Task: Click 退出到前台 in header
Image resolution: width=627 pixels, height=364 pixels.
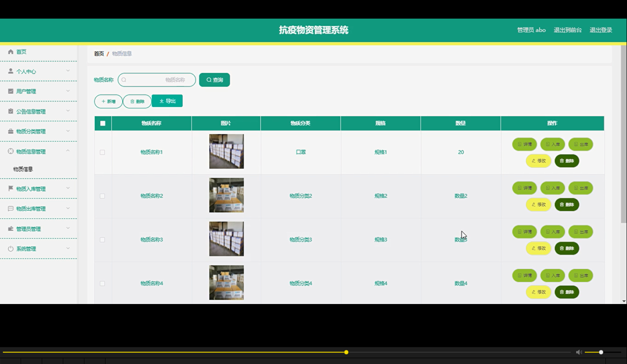Action: tap(567, 30)
